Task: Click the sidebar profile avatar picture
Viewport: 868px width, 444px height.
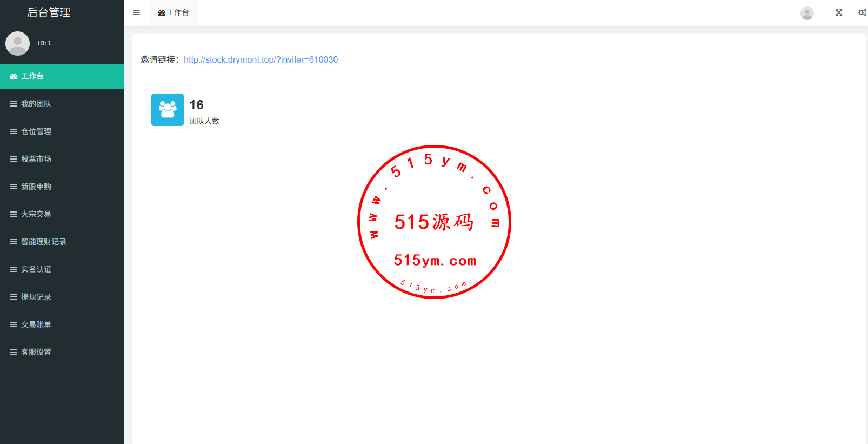Action: pyautogui.click(x=17, y=43)
